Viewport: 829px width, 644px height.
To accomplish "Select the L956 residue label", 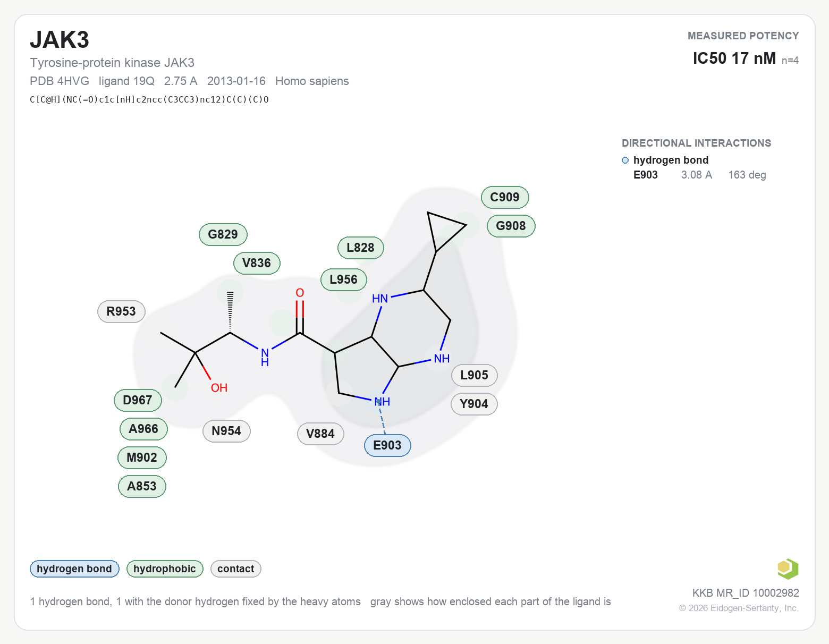I will pos(343,279).
